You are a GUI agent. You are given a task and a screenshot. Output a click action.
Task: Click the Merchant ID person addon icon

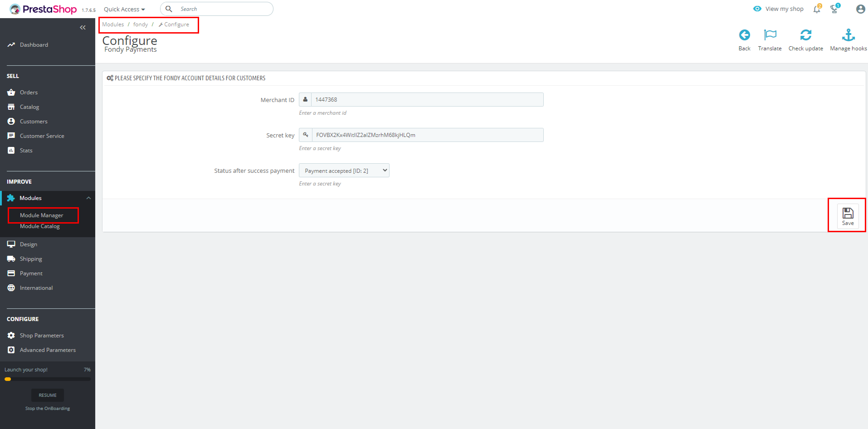(x=305, y=99)
